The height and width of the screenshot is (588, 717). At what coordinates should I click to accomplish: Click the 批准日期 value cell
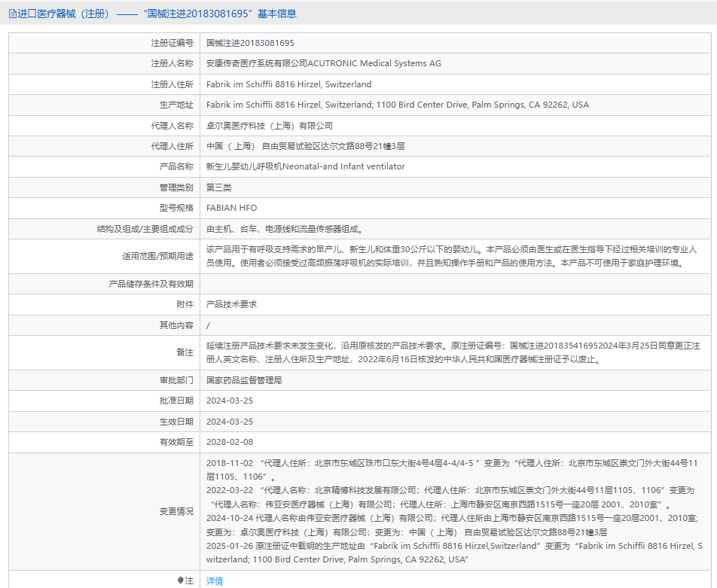click(x=230, y=401)
